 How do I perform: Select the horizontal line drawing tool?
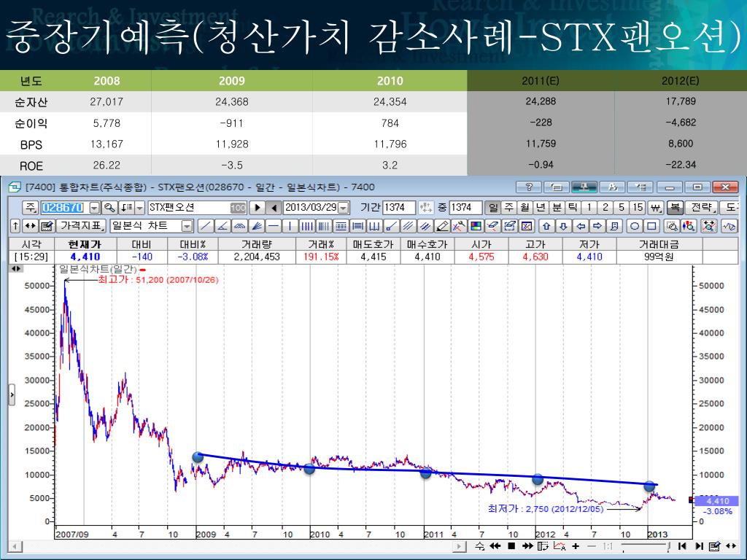[x=274, y=226]
